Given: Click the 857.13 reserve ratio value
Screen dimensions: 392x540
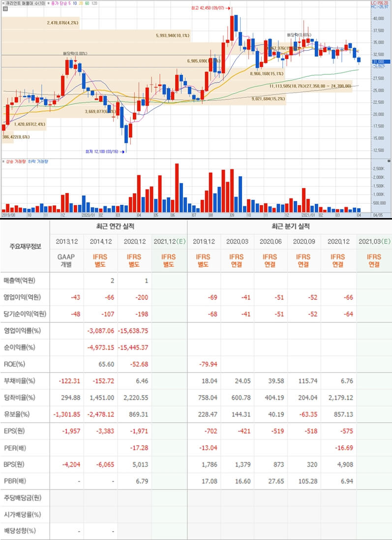Looking at the screenshot, I should (x=343, y=414).
